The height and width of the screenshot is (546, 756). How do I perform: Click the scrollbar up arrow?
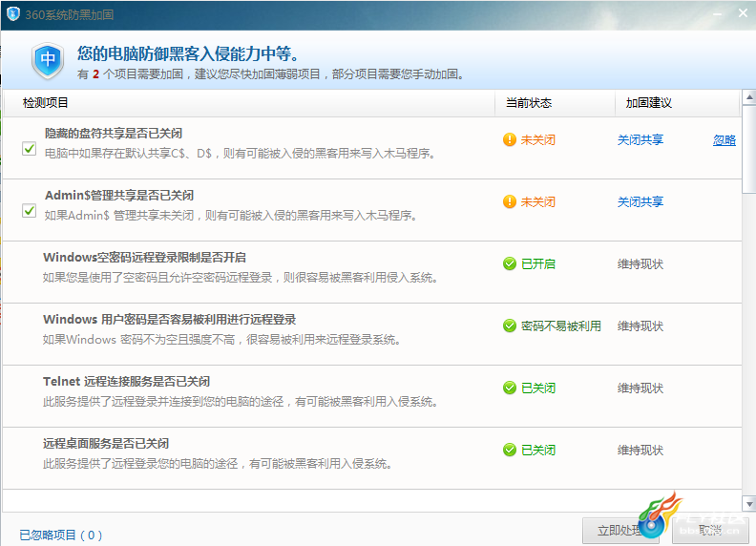[x=748, y=97]
